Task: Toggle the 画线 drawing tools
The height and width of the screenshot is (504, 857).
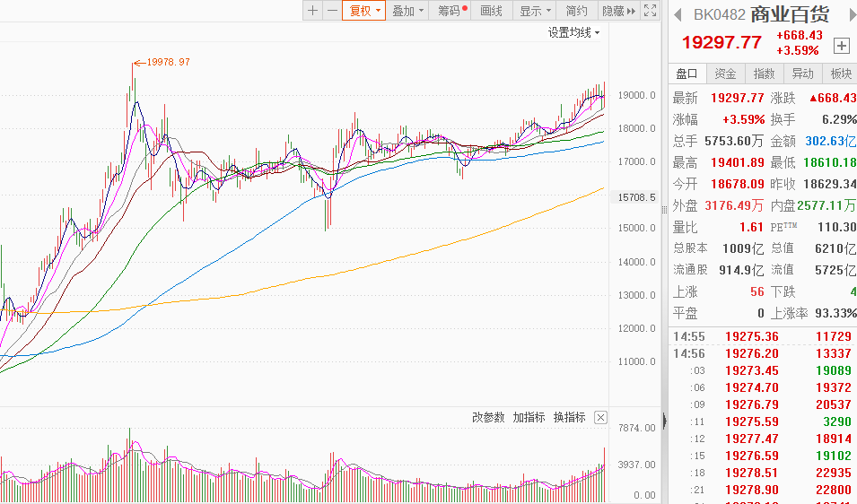Action: [492, 11]
